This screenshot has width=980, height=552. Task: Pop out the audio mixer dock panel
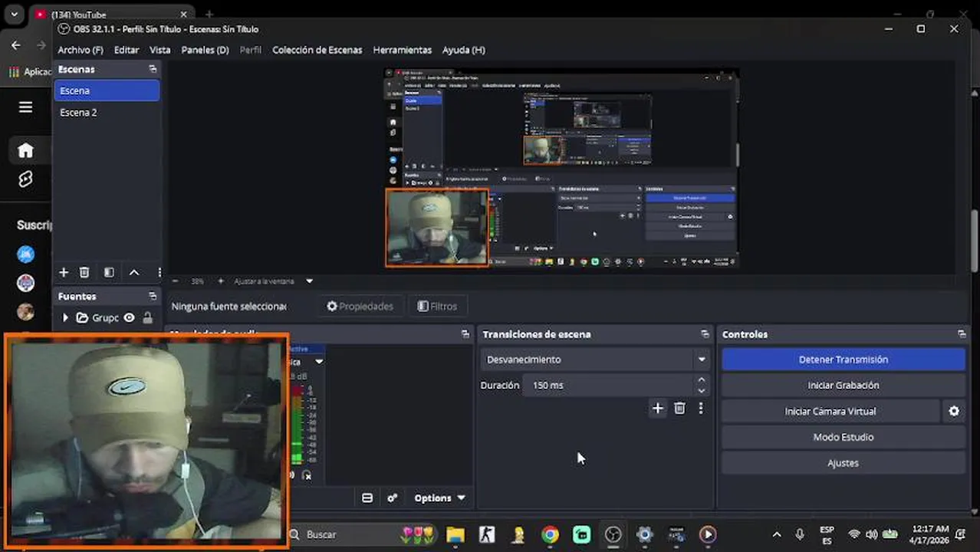pyautogui.click(x=465, y=334)
